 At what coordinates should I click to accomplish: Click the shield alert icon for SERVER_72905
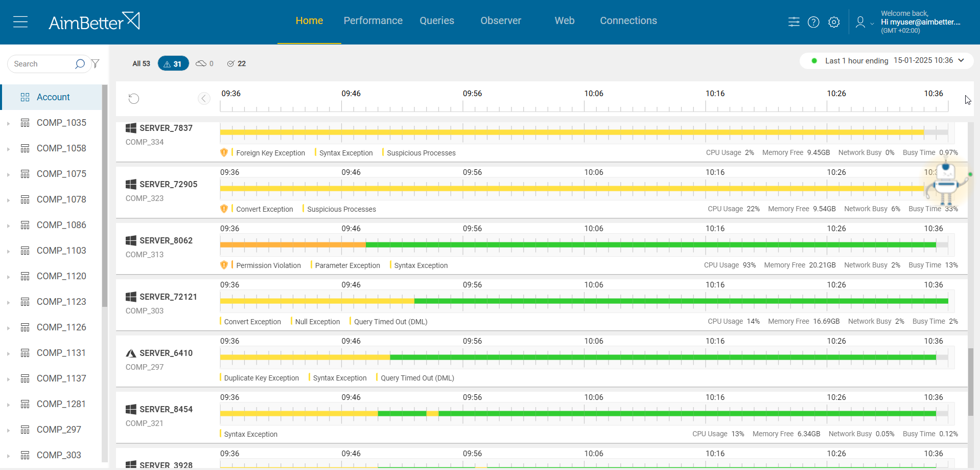(224, 209)
